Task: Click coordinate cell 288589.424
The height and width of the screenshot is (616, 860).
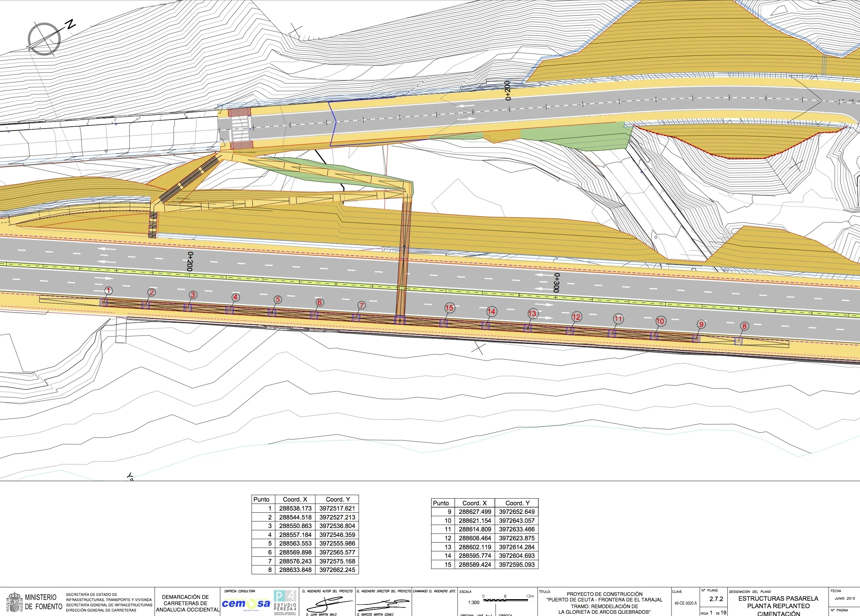Action: tap(475, 565)
